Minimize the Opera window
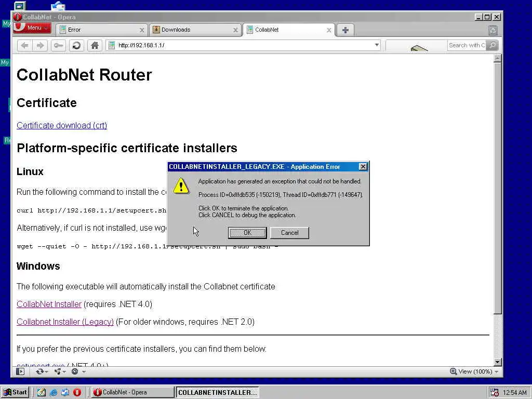The width and height of the screenshot is (532, 399). point(478,17)
